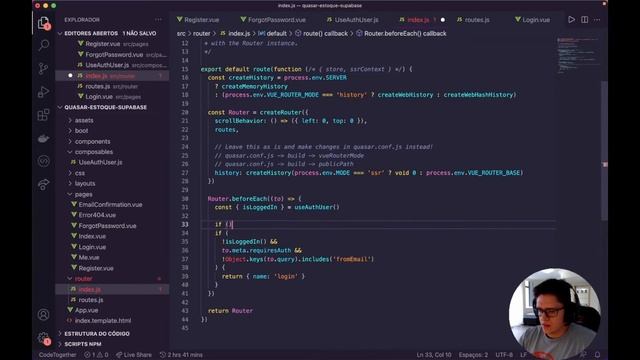Open Register.vue in open editors list
This screenshot has width=640, height=360.
tap(102, 44)
